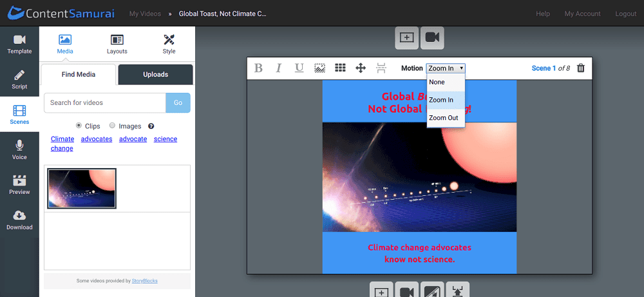This screenshot has height=297, width=644.
Task: Delete scene with trash icon
Action: (581, 68)
